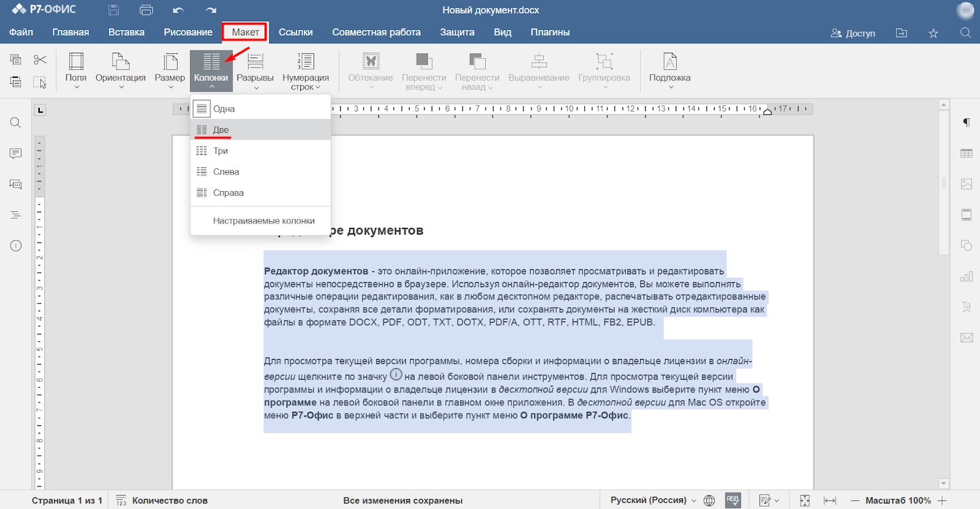Open the About info icon in left sidebar
The height and width of the screenshot is (509, 980).
[16, 246]
